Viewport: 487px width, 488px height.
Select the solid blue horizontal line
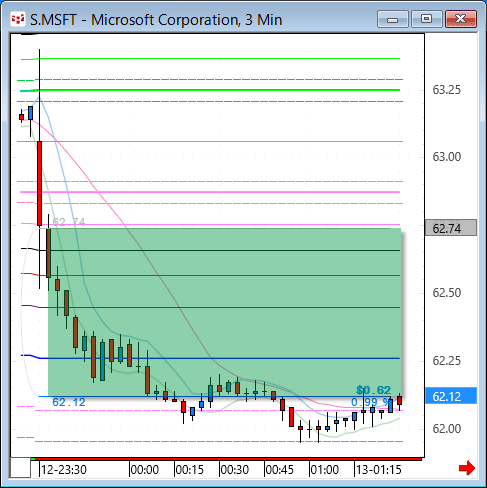point(210,358)
